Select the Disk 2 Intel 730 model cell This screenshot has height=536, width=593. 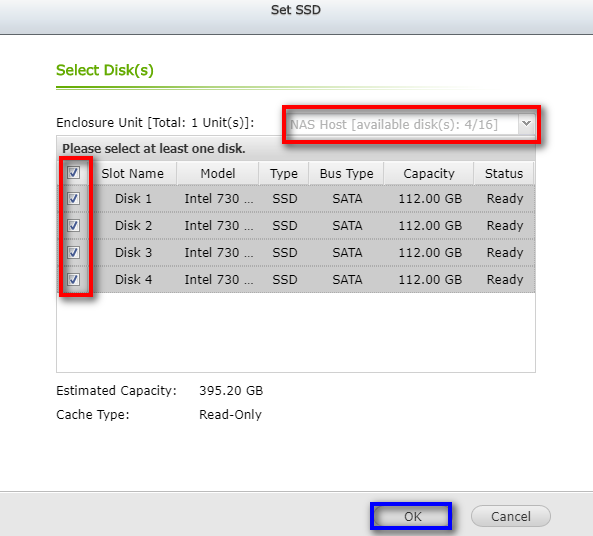[219, 226]
